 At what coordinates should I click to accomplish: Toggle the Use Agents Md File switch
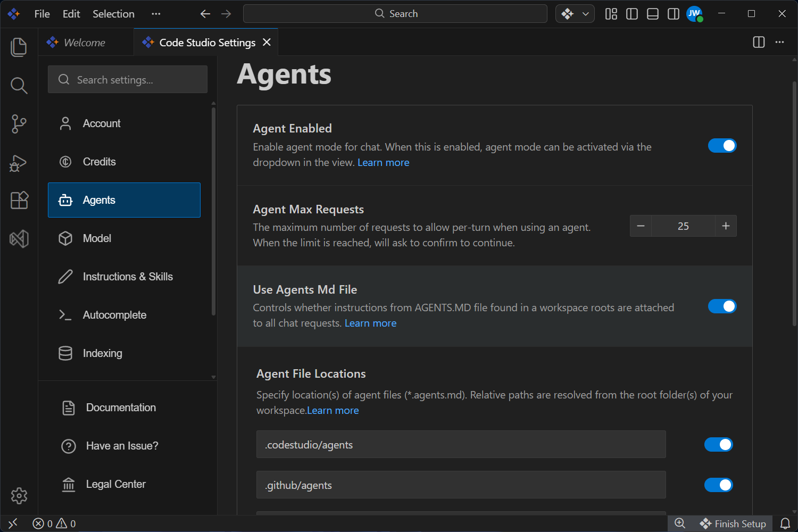click(x=722, y=306)
